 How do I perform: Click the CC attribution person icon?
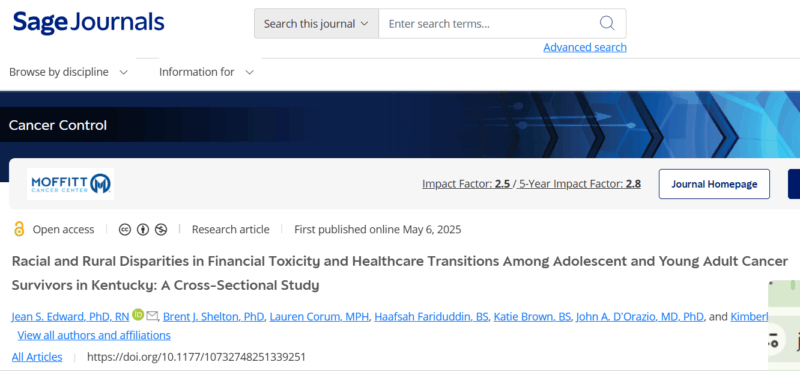[143, 230]
